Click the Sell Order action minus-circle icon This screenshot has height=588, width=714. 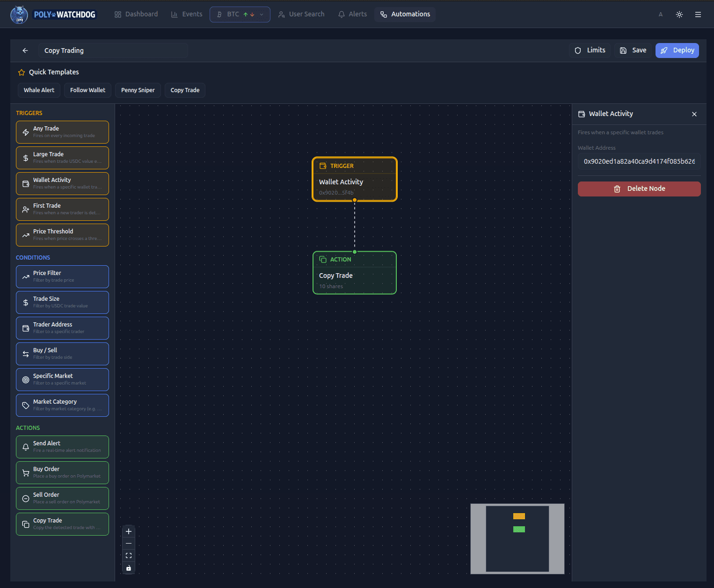26,499
